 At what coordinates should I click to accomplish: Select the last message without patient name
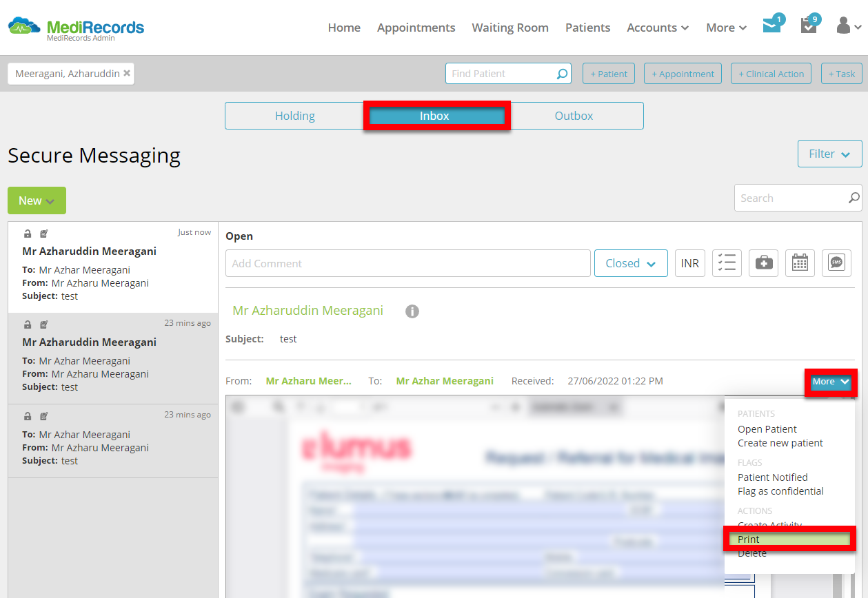click(x=113, y=441)
